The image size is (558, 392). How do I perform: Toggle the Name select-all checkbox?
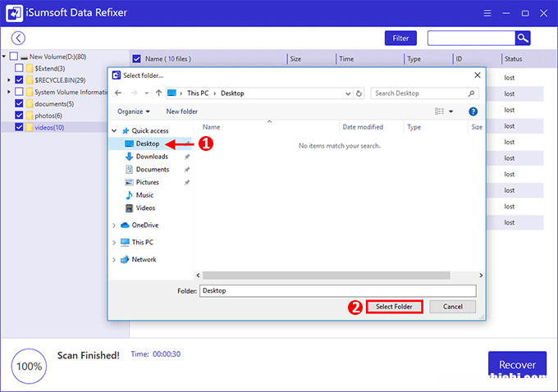point(137,59)
